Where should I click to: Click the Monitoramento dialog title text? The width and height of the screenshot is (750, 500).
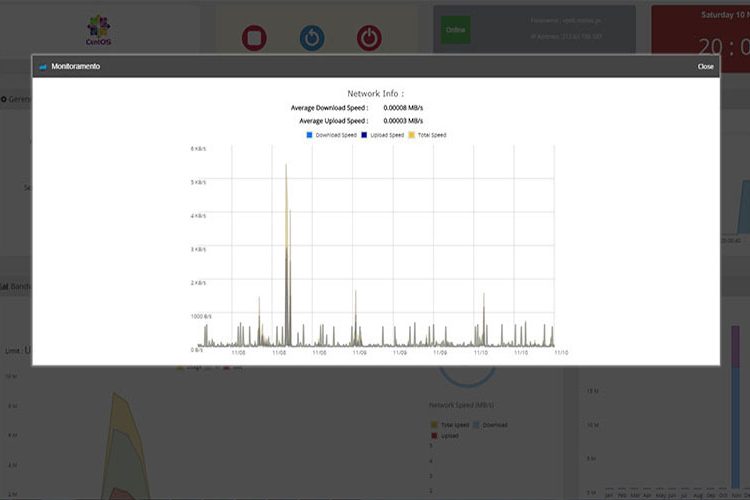tap(76, 67)
